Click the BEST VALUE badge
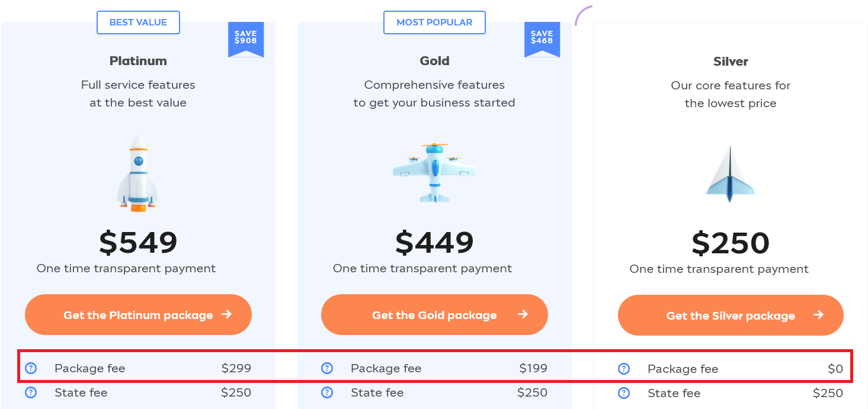868x409 pixels. click(x=138, y=22)
